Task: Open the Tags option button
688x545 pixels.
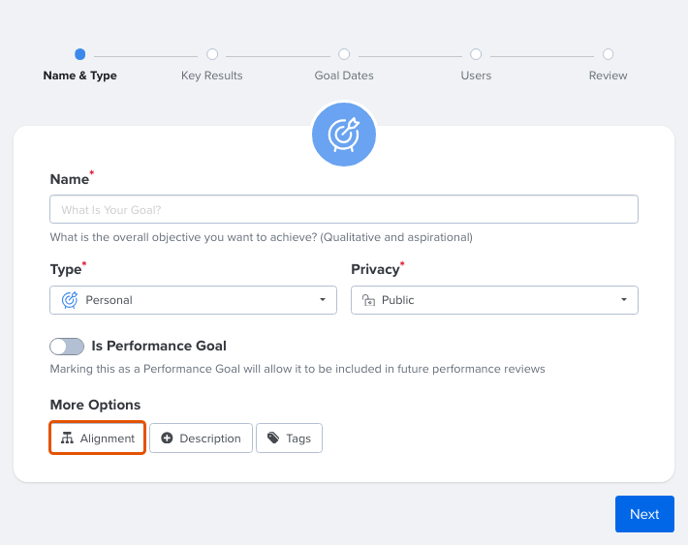Action: pos(289,438)
